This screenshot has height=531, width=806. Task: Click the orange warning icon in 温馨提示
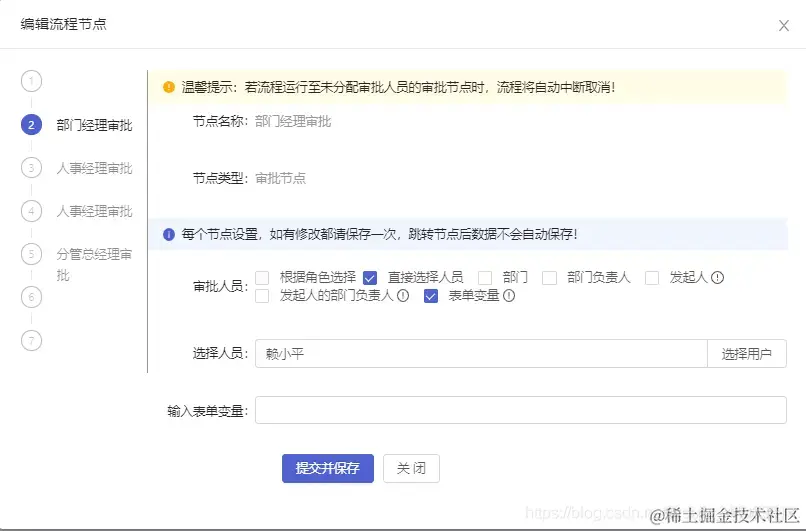(x=169, y=87)
